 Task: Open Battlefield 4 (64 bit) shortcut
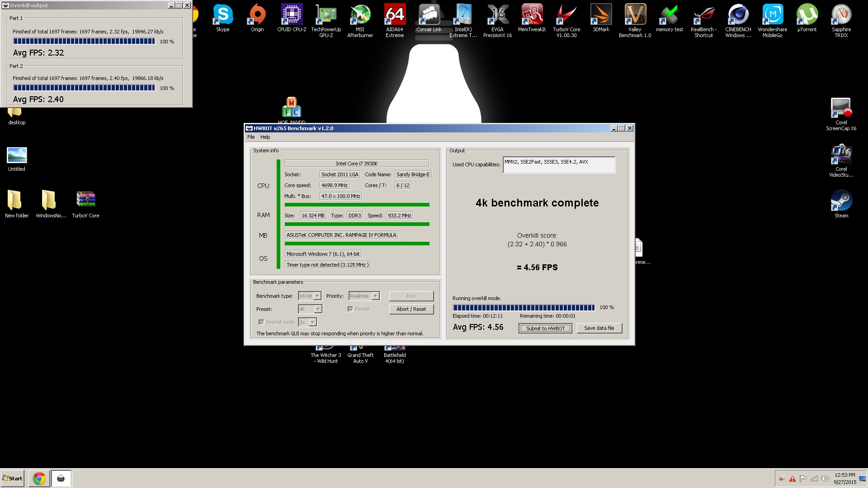(x=395, y=355)
